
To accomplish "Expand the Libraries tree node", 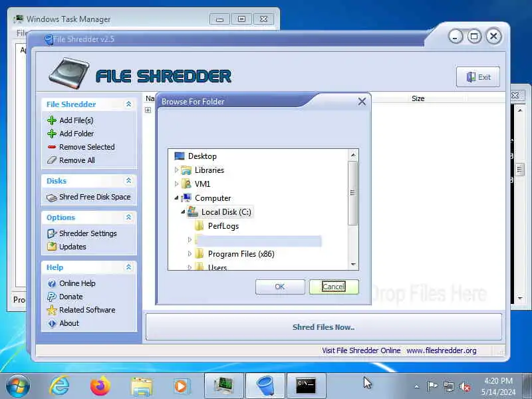I will click(176, 170).
